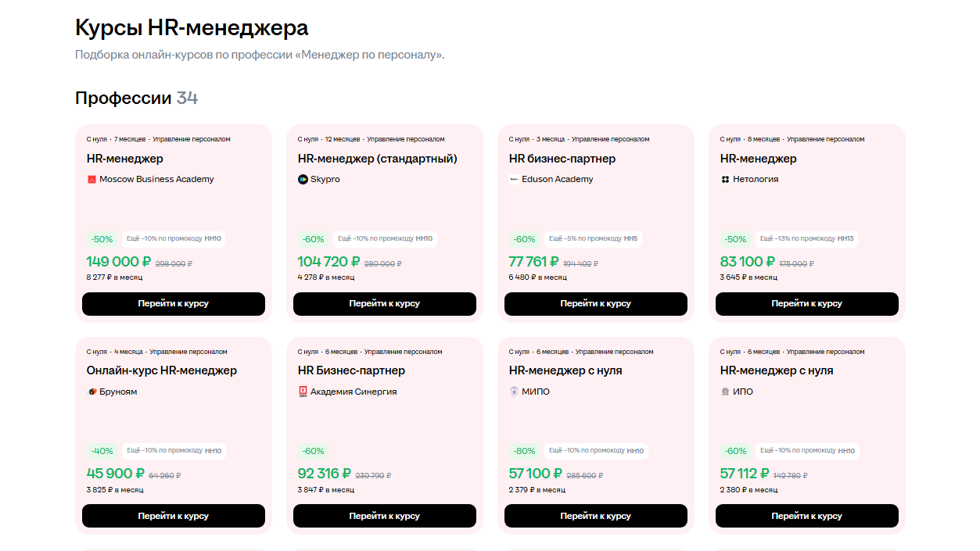Click the -80% discount badge on МИПО card
This screenshot has height=551, width=980.
pos(524,451)
